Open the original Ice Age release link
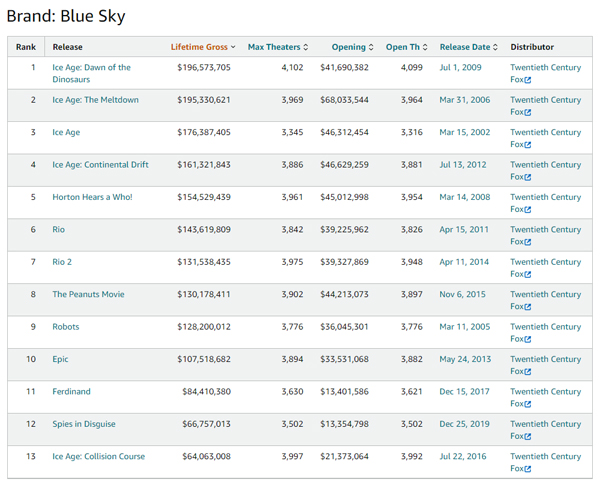This screenshot has height=488, width=600. pyautogui.click(x=66, y=132)
